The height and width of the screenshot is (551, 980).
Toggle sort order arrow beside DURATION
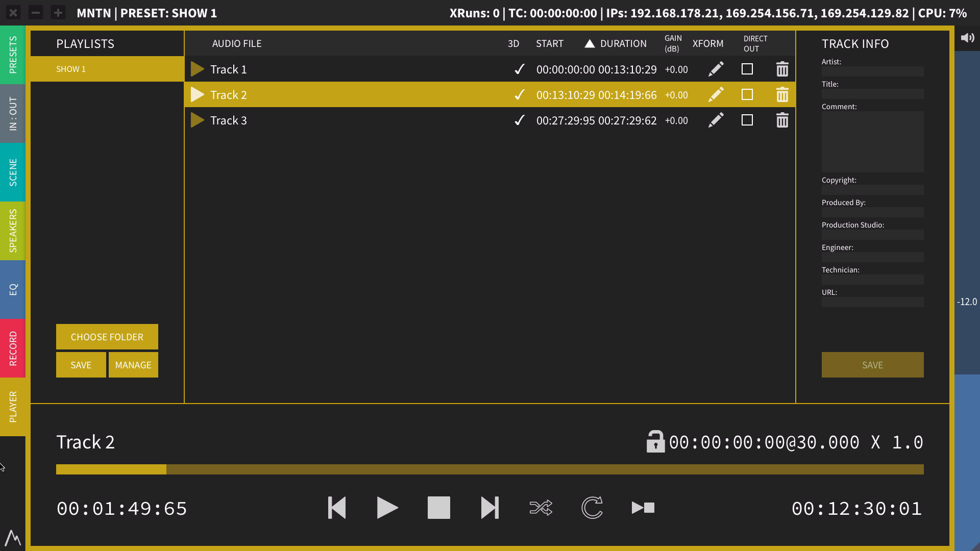[590, 43]
